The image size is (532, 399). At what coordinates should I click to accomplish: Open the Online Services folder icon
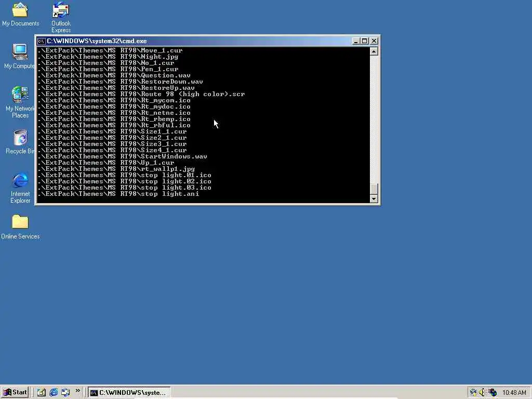20,227
